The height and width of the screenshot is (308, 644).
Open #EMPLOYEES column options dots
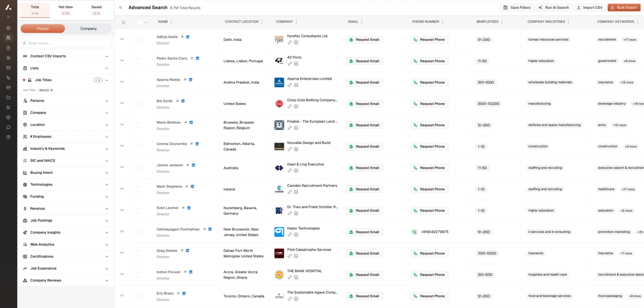coord(502,22)
